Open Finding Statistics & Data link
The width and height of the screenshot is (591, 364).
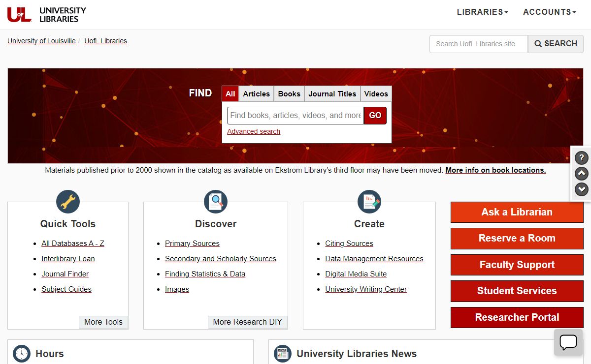click(x=205, y=274)
